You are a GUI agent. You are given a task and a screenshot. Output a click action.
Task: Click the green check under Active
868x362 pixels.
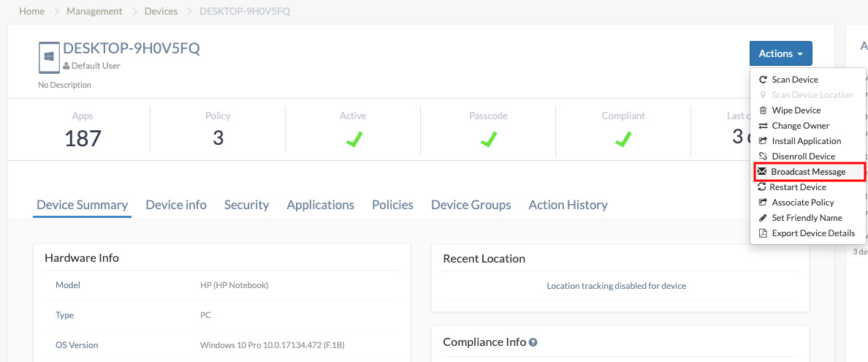pos(353,139)
